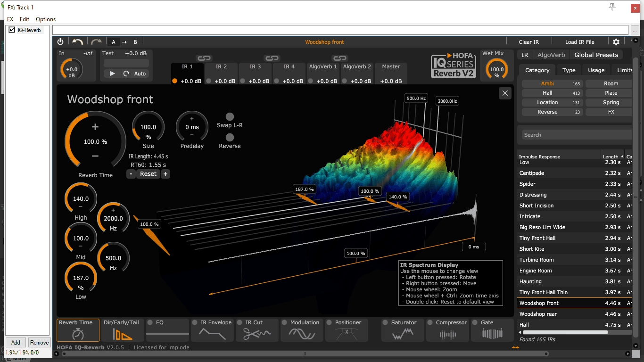
Task: Open the Dir/Early/Tail module
Action: (x=122, y=330)
